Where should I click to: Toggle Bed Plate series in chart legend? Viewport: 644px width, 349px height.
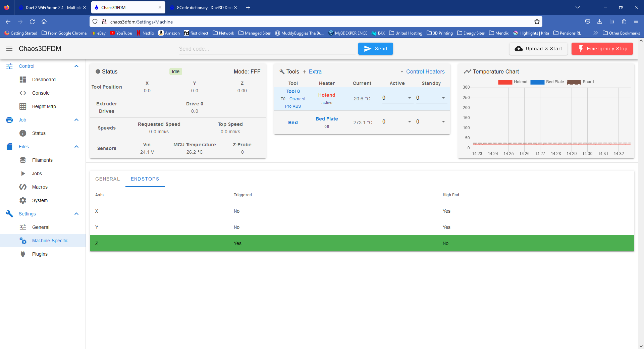(x=547, y=82)
